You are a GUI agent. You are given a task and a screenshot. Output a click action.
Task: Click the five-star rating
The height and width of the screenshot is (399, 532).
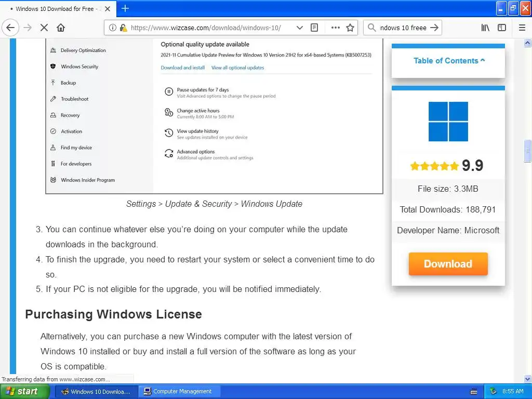(x=434, y=166)
